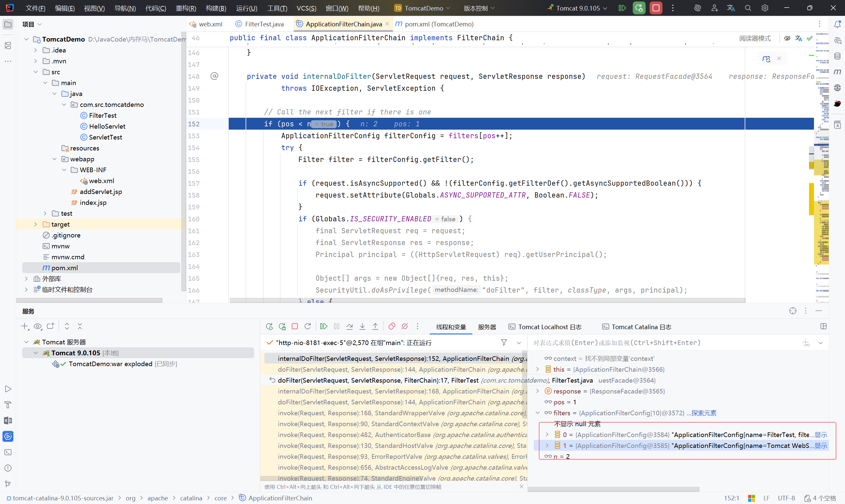This screenshot has height=504, width=845.
Task: Toggle the services view eye option
Action: point(38,326)
